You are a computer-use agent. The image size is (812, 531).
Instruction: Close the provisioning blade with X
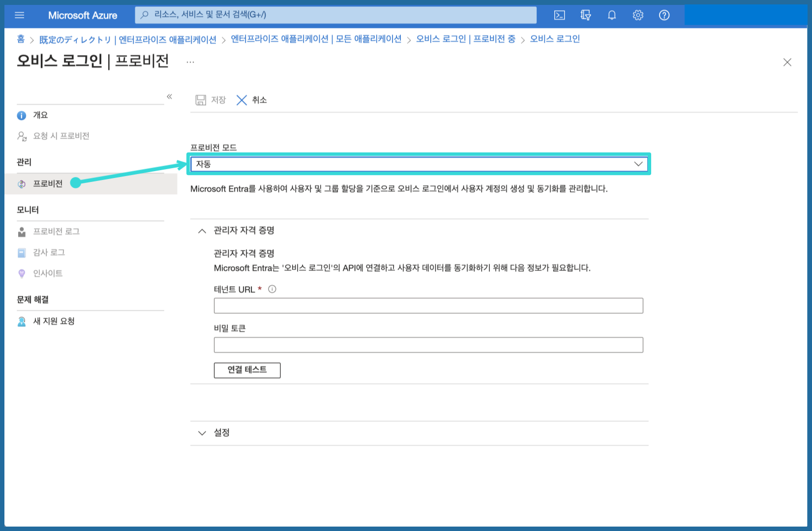click(787, 62)
